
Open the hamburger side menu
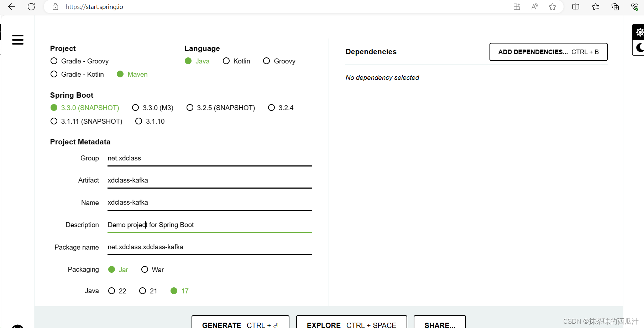(x=18, y=40)
